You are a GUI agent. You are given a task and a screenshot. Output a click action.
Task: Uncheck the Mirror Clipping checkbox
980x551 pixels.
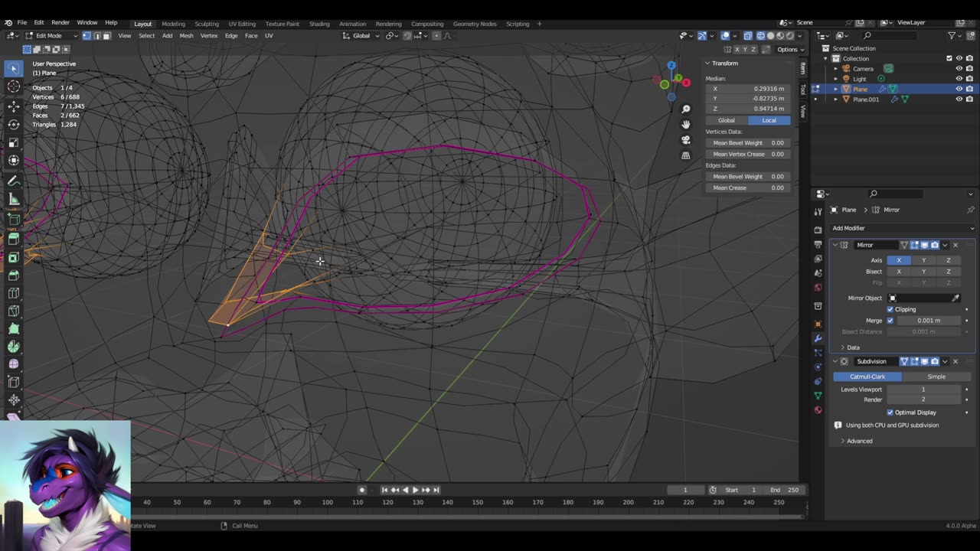pos(890,309)
